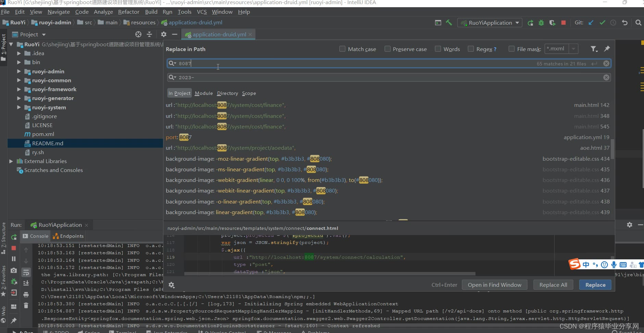This screenshot has width=644, height=333.
Task: Enable the Match case checkbox
Action: tap(342, 49)
